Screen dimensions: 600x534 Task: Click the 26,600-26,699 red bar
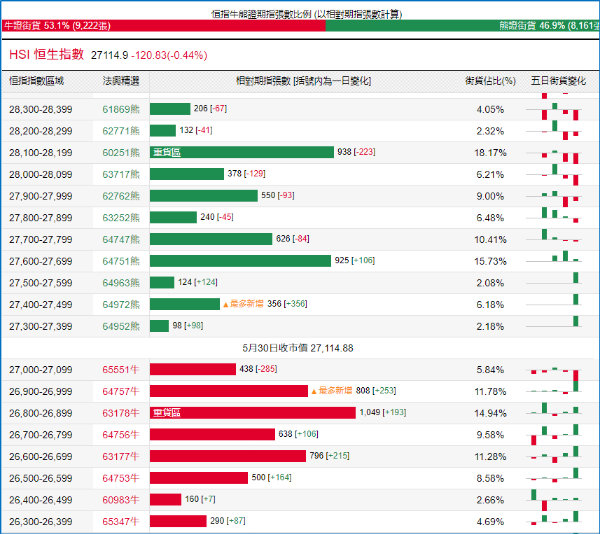pyautogui.click(x=228, y=456)
